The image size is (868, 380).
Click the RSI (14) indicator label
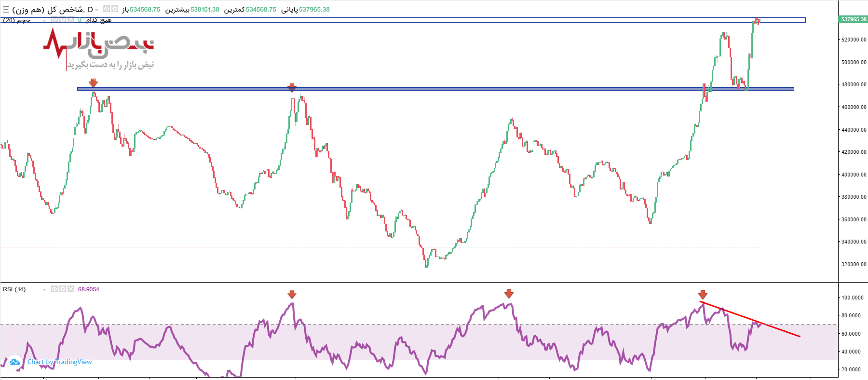point(14,289)
